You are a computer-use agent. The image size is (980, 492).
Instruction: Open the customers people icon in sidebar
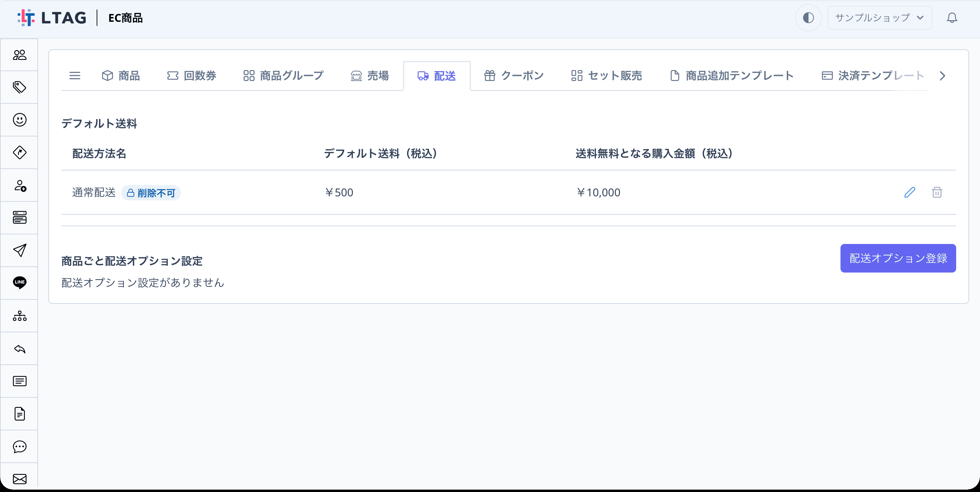click(19, 55)
